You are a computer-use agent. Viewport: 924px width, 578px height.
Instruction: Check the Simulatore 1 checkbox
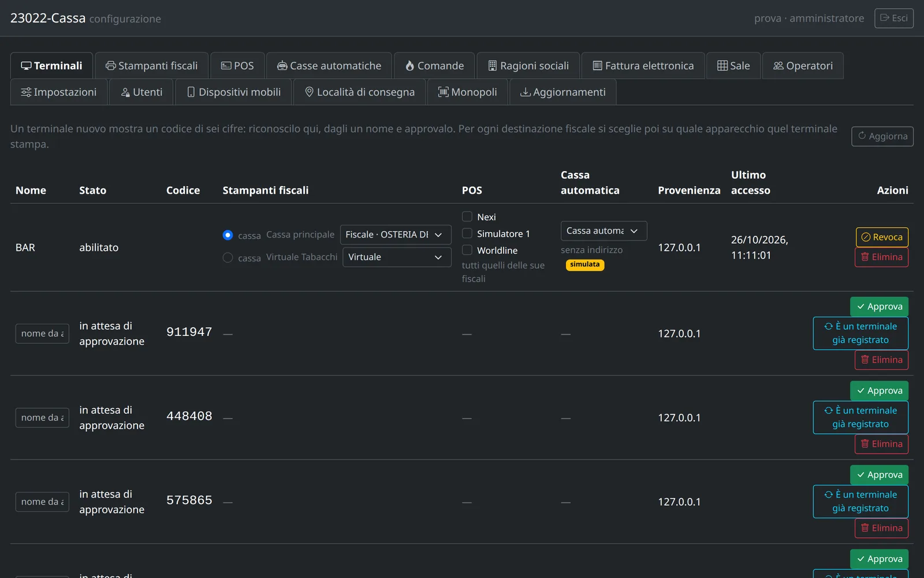[x=467, y=234]
